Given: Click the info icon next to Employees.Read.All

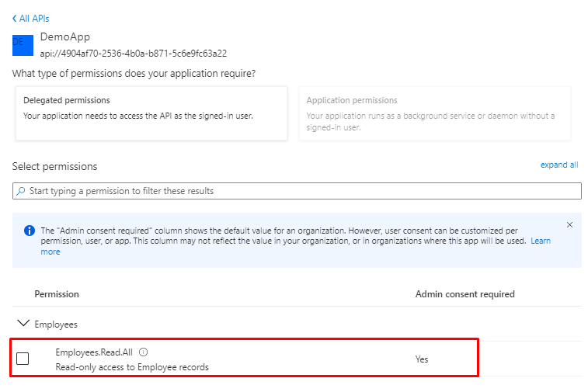Looking at the screenshot, I should [x=143, y=352].
